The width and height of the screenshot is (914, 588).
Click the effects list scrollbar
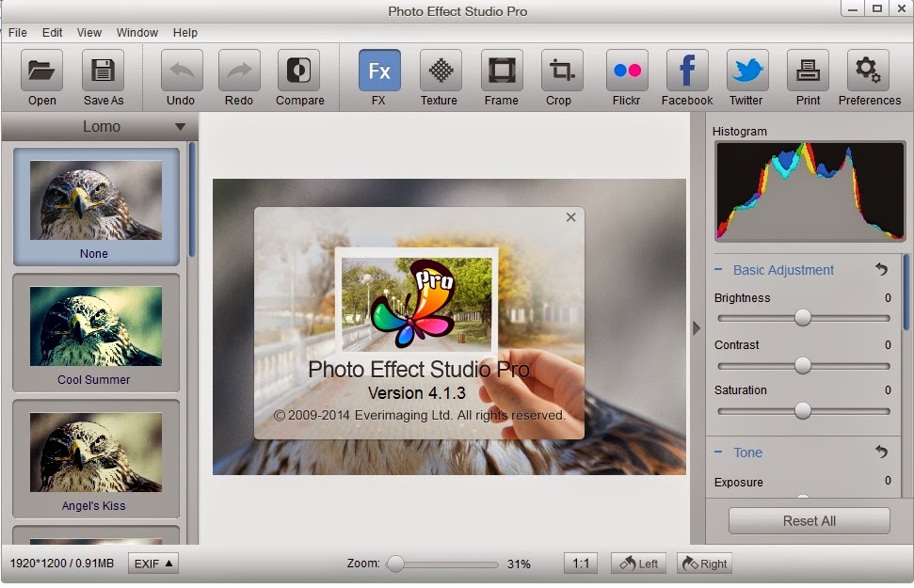pos(192,199)
